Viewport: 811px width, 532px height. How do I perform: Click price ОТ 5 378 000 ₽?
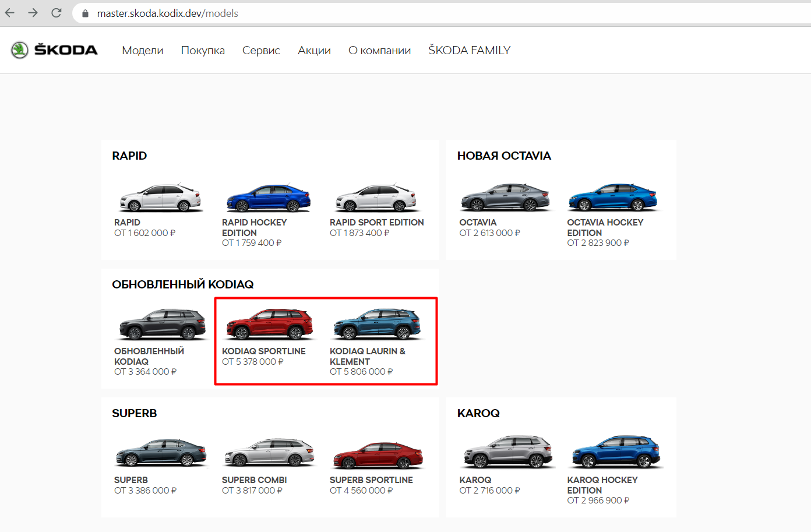click(253, 362)
